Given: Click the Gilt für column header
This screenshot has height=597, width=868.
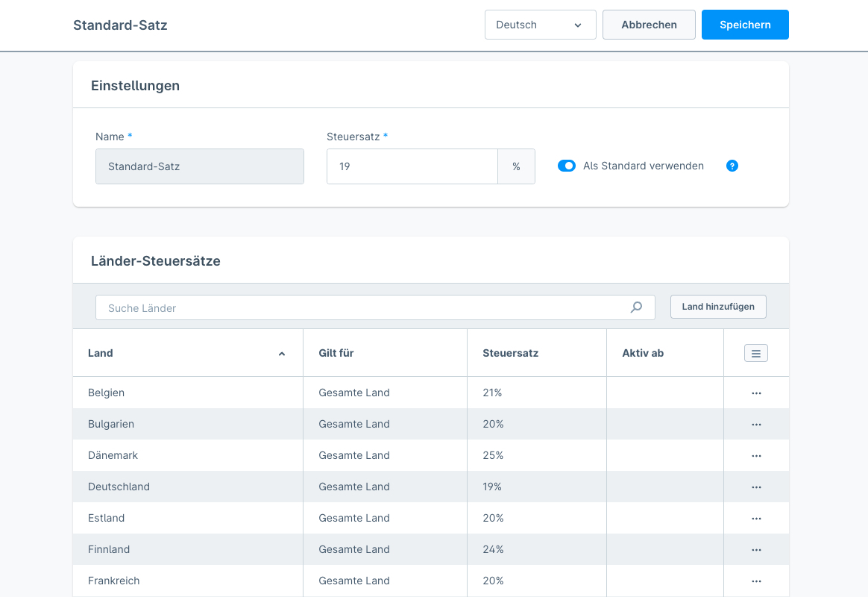Looking at the screenshot, I should pos(336,353).
